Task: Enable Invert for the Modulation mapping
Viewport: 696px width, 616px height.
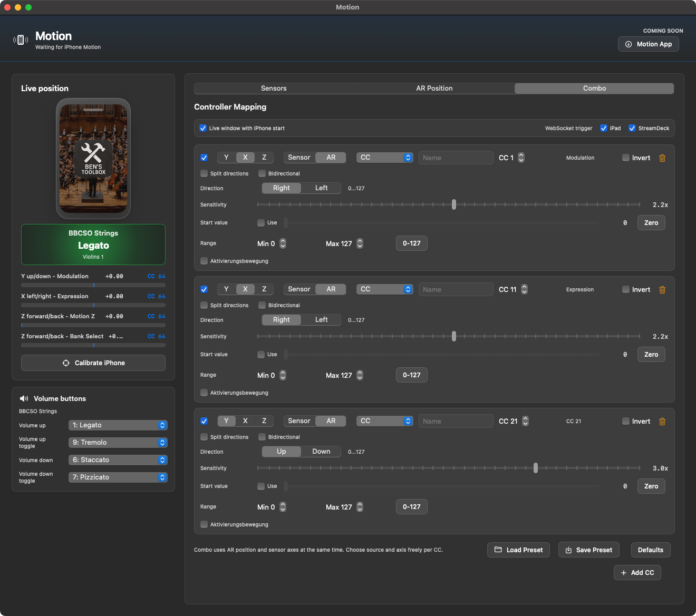Action: pyautogui.click(x=626, y=158)
